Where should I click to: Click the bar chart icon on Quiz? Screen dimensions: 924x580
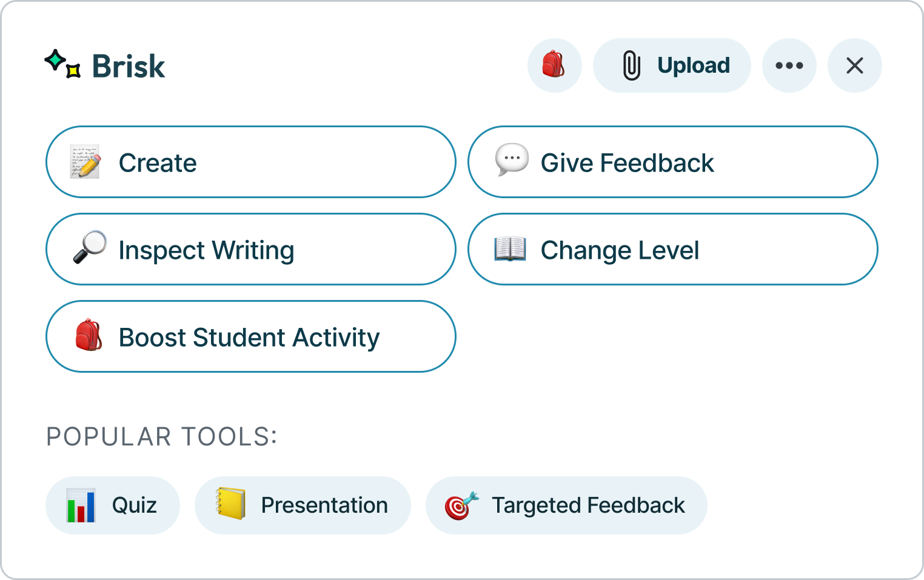coord(81,505)
